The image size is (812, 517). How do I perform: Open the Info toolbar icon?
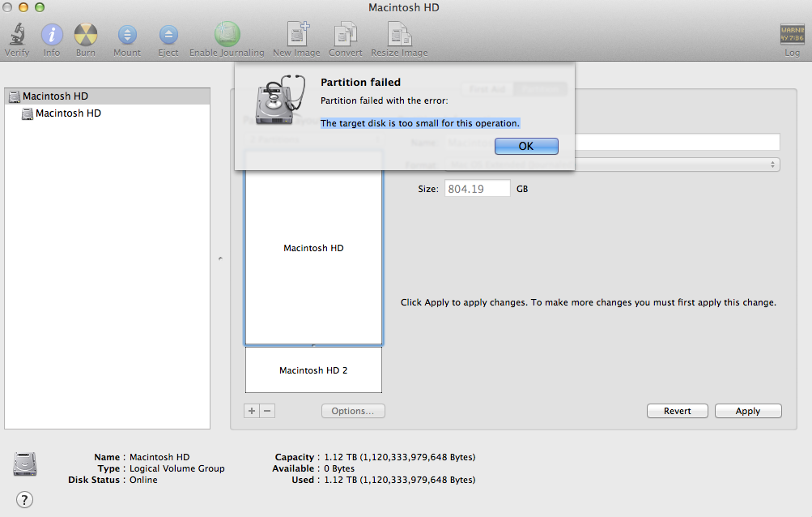(52, 35)
